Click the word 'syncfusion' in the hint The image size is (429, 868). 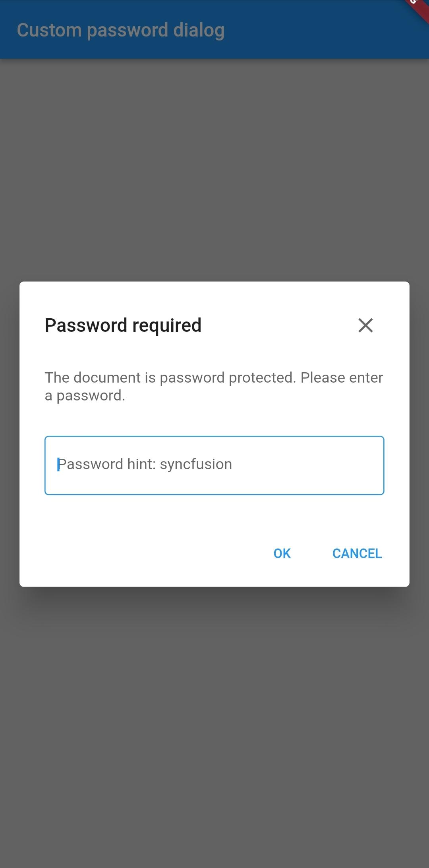(x=196, y=464)
